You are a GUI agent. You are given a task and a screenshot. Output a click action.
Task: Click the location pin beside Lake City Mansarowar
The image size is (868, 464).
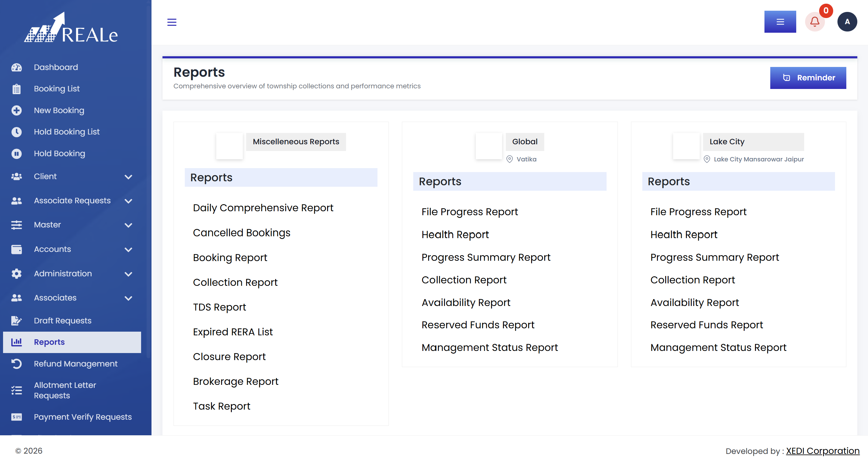[x=707, y=159]
